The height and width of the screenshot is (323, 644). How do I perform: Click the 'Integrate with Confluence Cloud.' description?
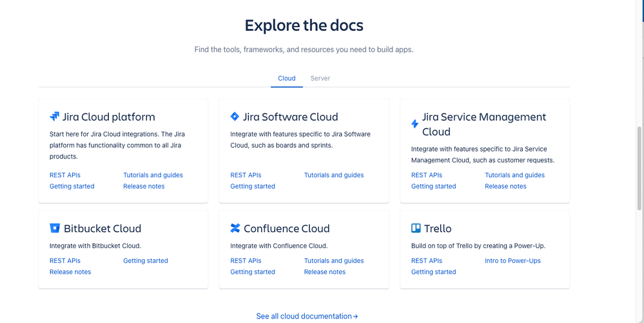tap(279, 246)
